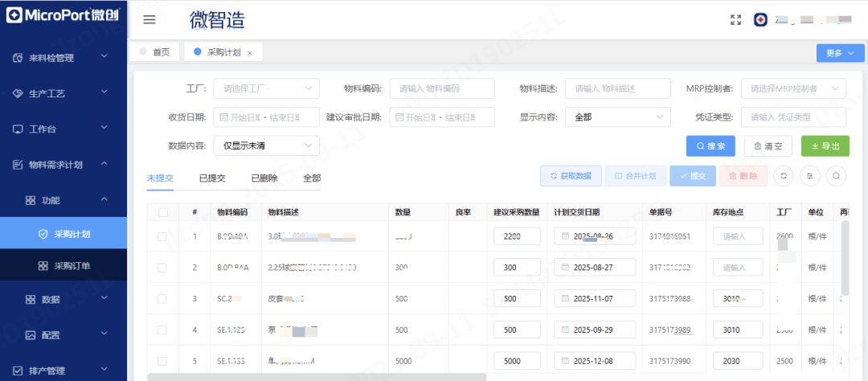Click the 物料编码 input field
868x381 pixels.
click(x=441, y=88)
